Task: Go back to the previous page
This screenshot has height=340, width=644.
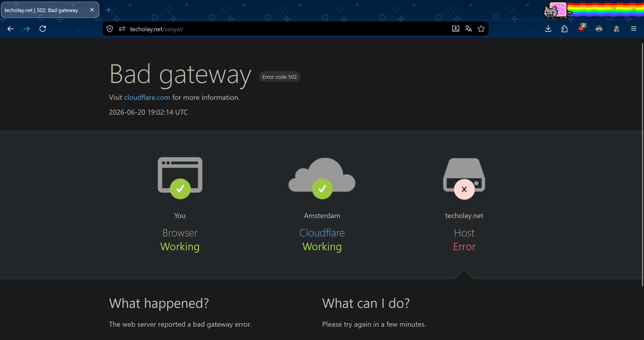Action: 11,29
